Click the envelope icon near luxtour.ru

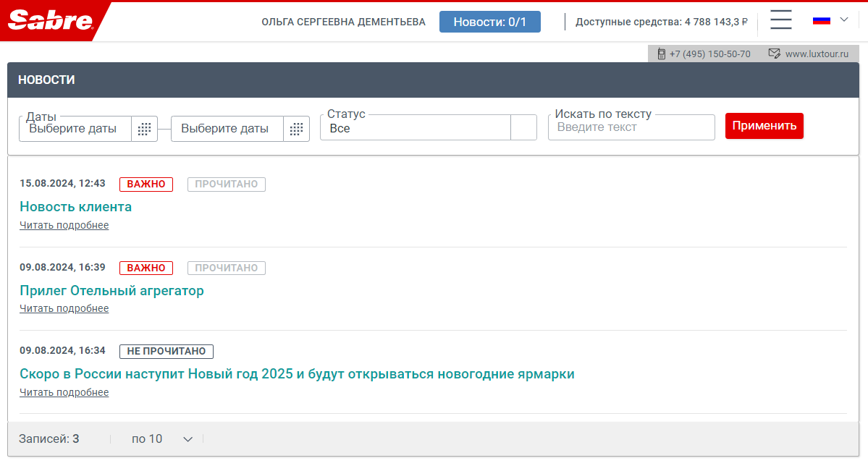click(774, 54)
